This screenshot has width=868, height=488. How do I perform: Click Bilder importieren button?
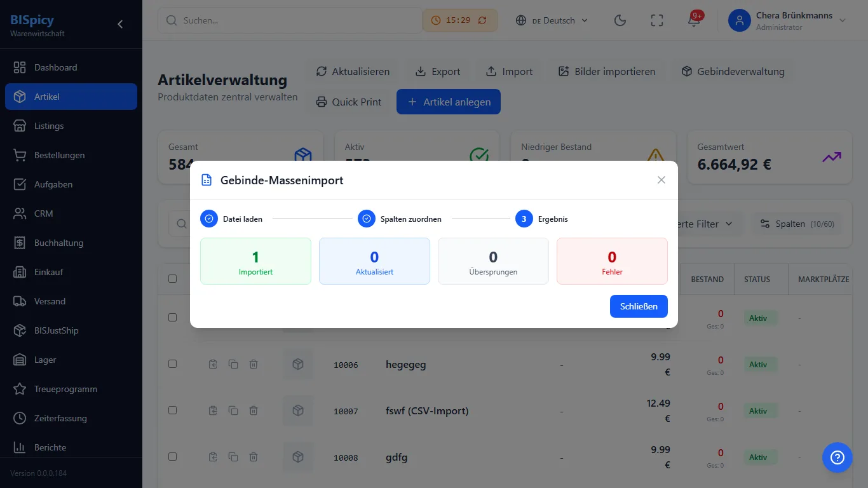point(607,71)
